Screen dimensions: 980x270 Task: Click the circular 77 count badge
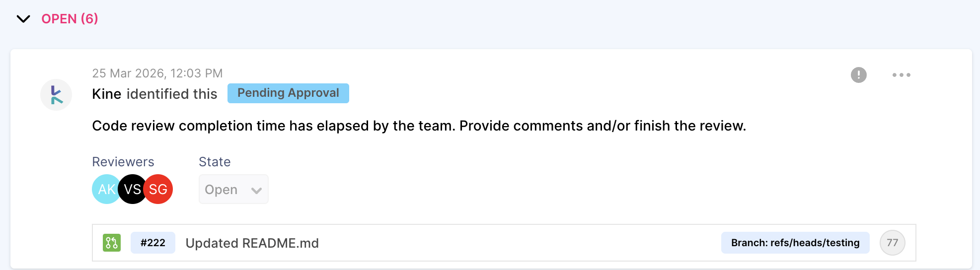tap(892, 243)
